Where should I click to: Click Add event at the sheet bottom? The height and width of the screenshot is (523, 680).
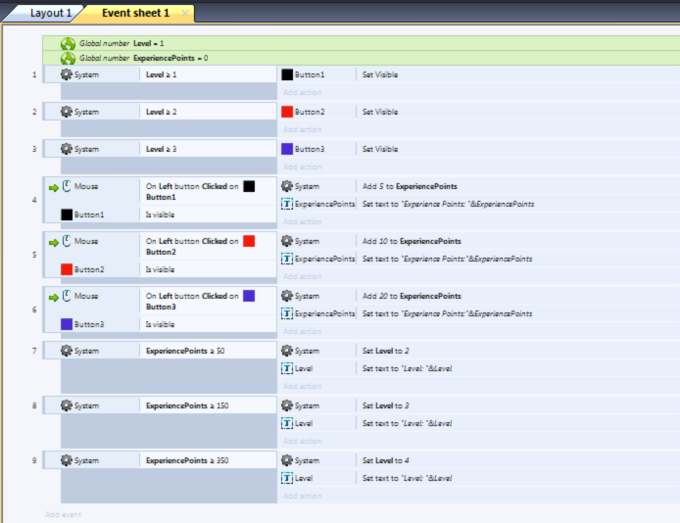point(63,514)
